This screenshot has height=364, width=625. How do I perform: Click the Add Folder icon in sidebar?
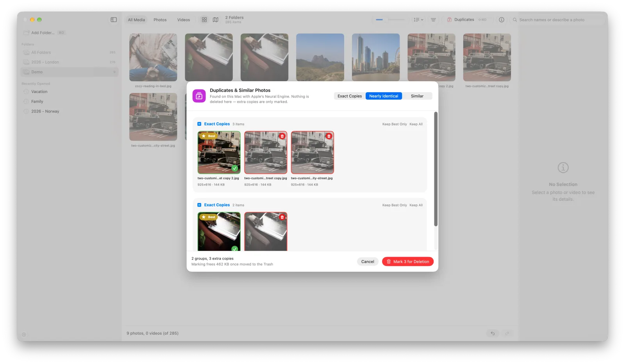coord(26,33)
